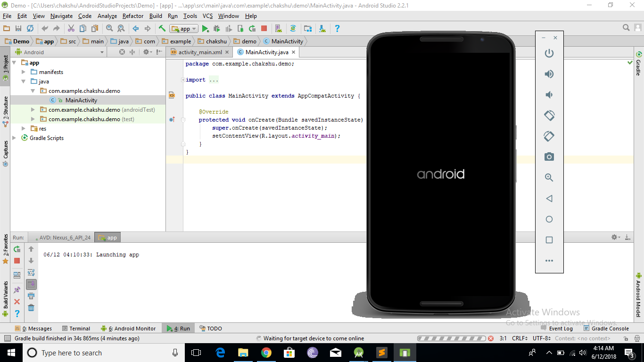This screenshot has height=362, width=644.
Task: Click the emulator power button icon
Action: tap(549, 53)
